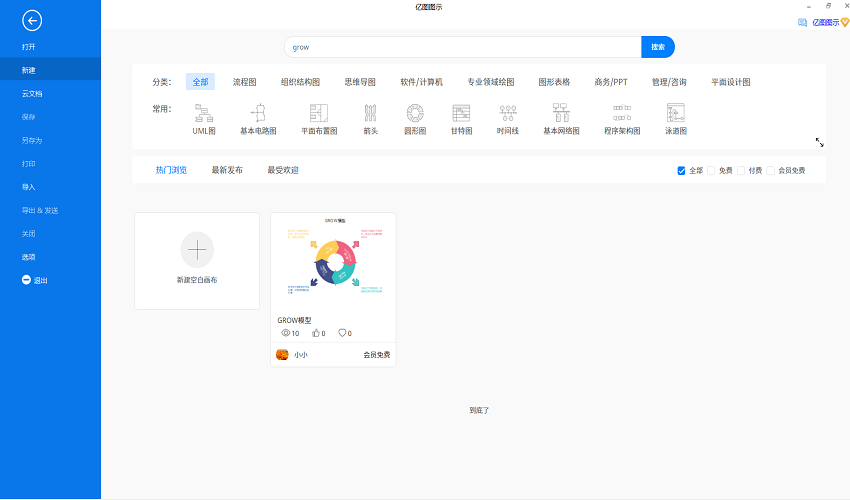Select the 平面设计图 category
The width and height of the screenshot is (850, 500).
pos(731,82)
